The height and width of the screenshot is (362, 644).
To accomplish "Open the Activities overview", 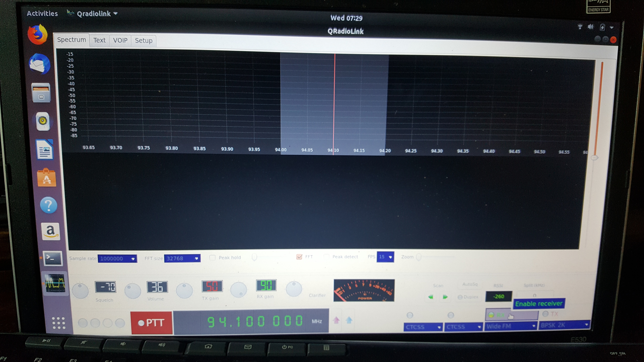I will point(42,13).
